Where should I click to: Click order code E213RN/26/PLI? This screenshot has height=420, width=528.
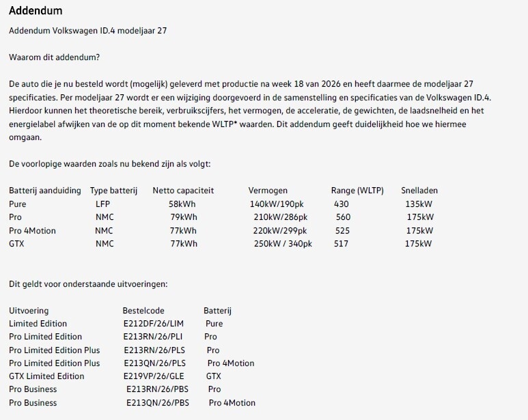pos(153,337)
